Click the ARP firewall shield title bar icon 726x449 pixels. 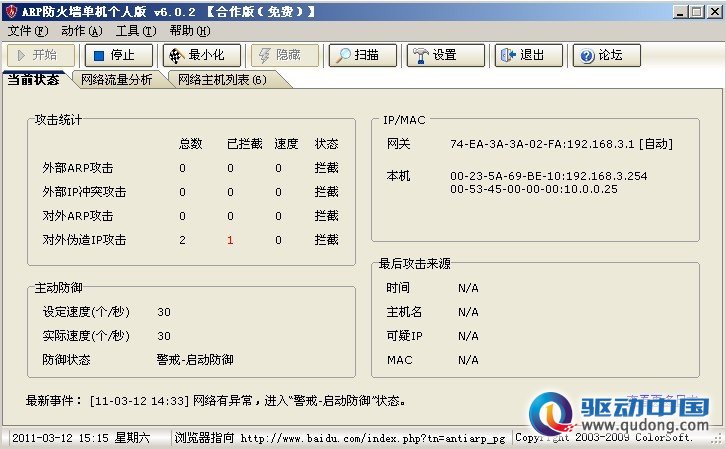point(11,11)
